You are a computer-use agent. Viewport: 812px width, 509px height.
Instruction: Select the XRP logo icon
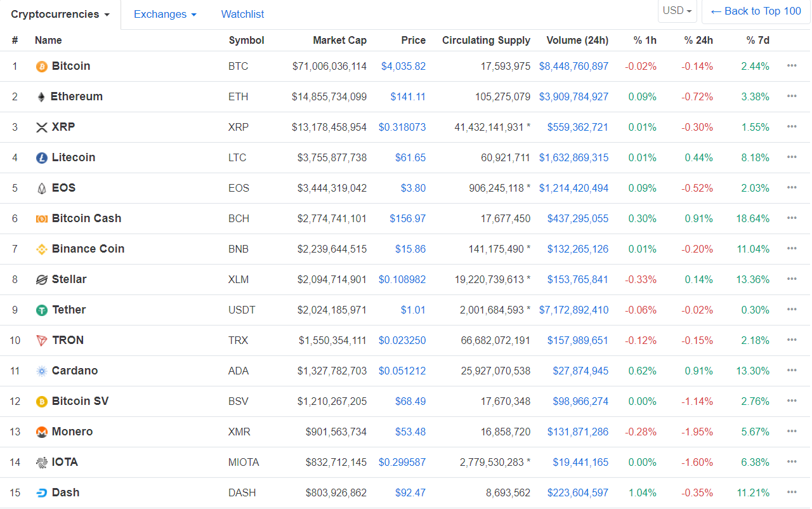coord(41,127)
